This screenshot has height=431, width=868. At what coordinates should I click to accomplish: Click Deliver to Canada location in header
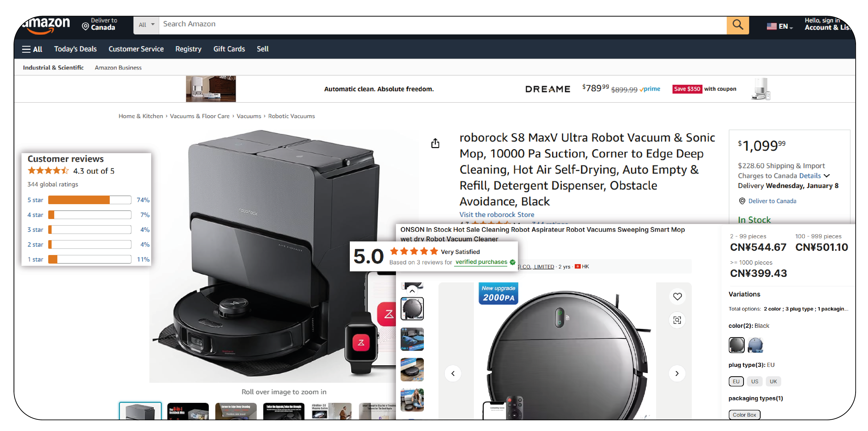[x=100, y=24]
